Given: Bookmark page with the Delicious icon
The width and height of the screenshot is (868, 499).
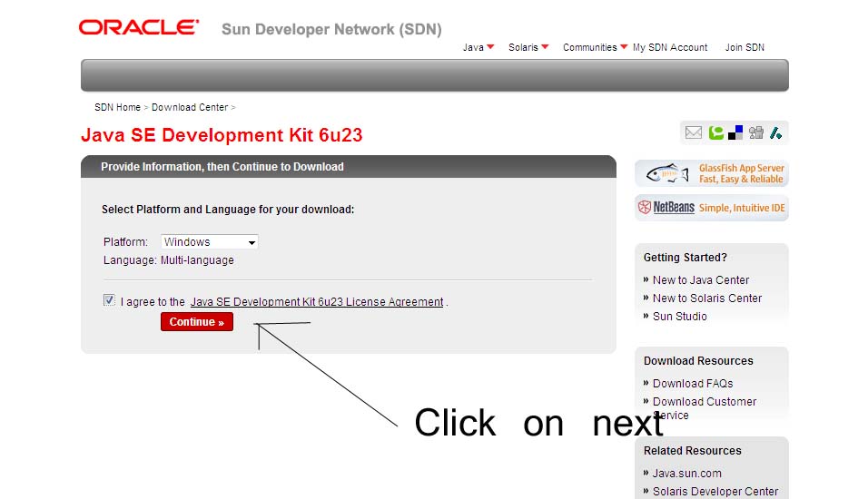Looking at the screenshot, I should [x=735, y=132].
